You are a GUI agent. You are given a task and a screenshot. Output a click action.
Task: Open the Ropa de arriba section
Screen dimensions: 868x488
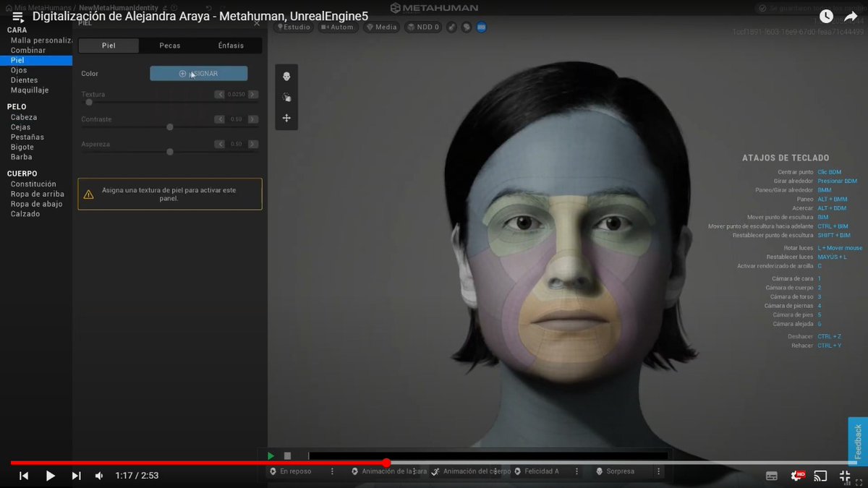coord(36,194)
